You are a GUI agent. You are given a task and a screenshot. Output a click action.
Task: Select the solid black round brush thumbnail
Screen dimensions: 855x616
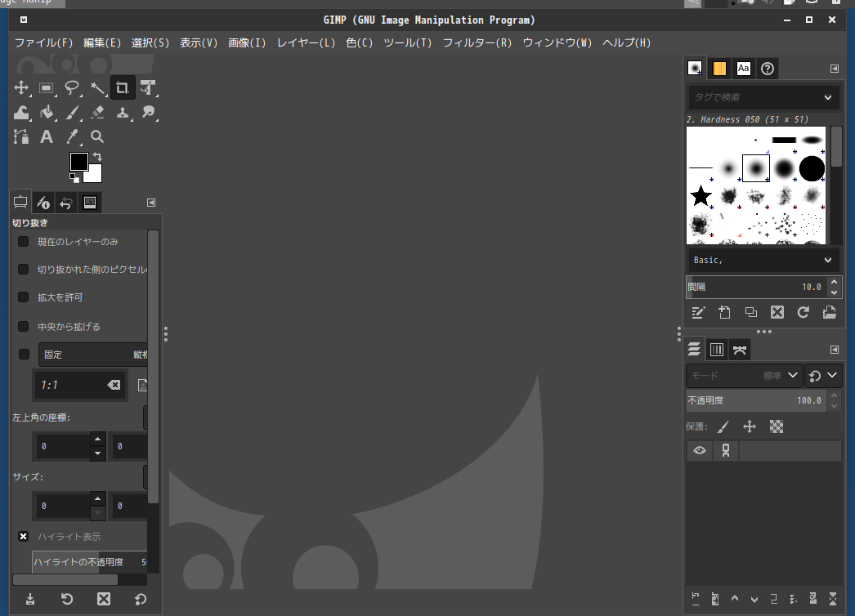pos(812,168)
